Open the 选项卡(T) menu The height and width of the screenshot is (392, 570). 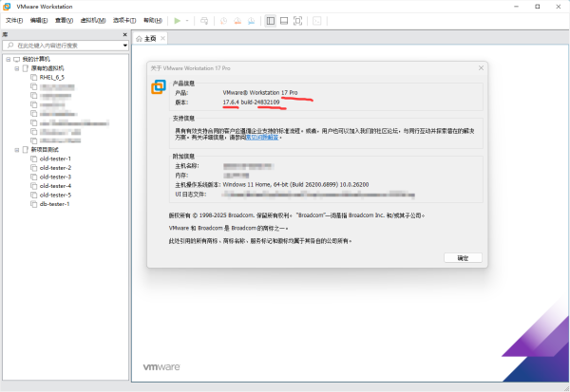(124, 20)
